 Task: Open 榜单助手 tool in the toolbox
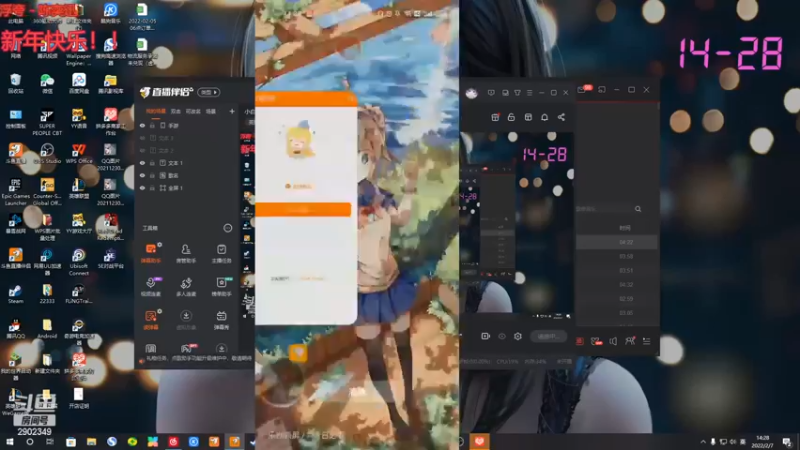[x=221, y=286]
